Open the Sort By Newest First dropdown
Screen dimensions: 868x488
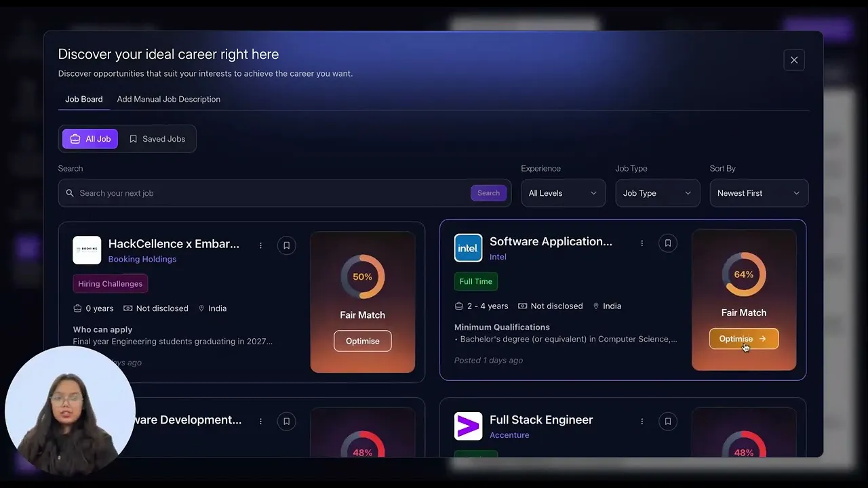pos(759,193)
